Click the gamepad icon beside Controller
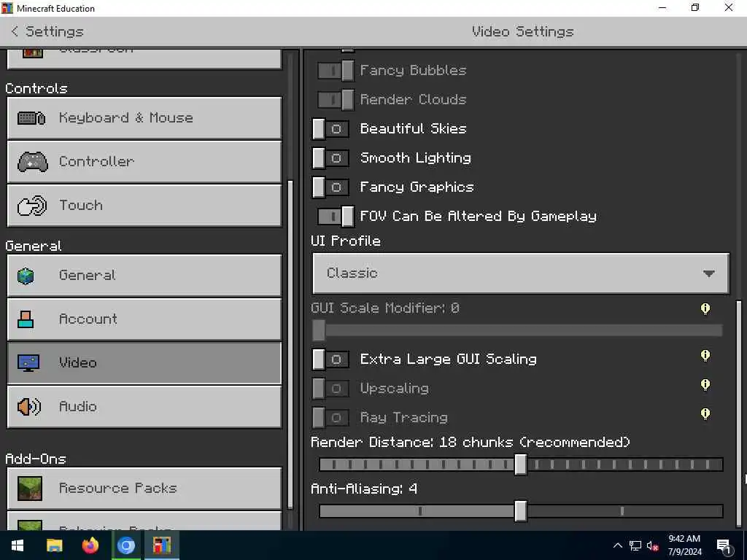Image resolution: width=747 pixels, height=560 pixels. 32,162
